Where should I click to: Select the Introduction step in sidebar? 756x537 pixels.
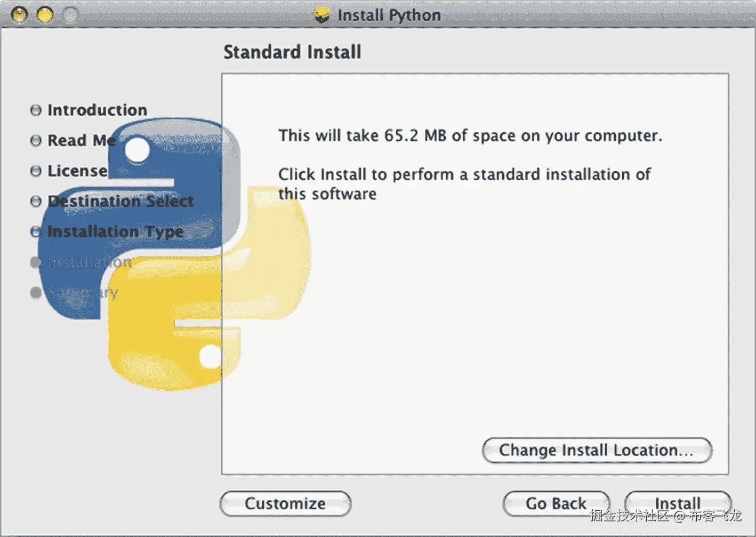[x=97, y=110]
